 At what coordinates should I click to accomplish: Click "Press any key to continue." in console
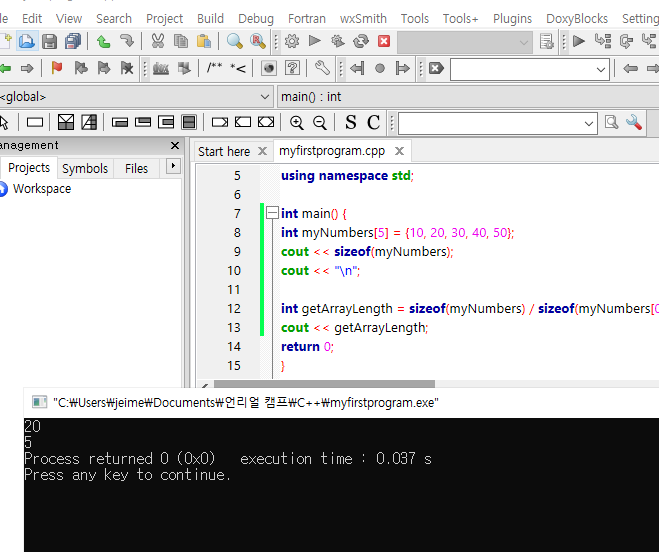pyautogui.click(x=127, y=475)
